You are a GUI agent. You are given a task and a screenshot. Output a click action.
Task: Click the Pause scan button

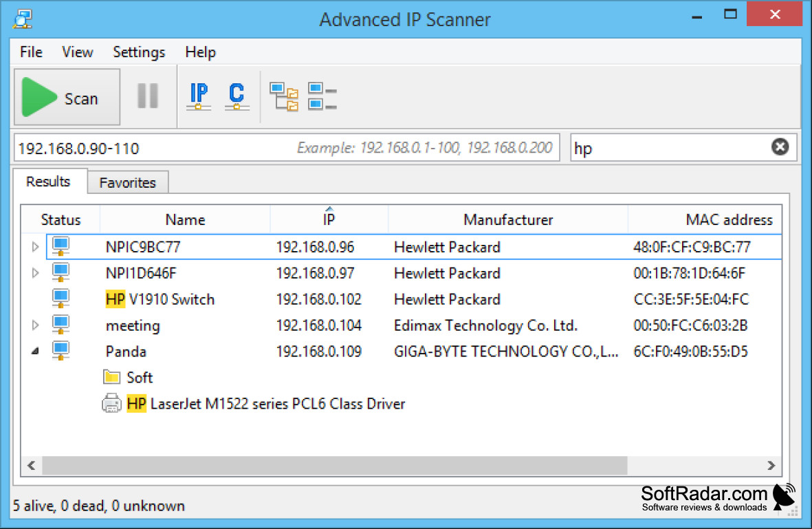click(x=148, y=96)
